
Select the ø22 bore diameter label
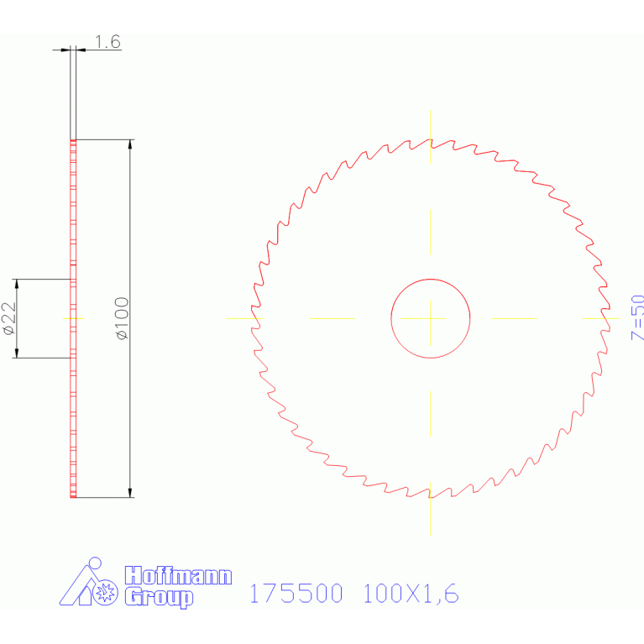8,319
